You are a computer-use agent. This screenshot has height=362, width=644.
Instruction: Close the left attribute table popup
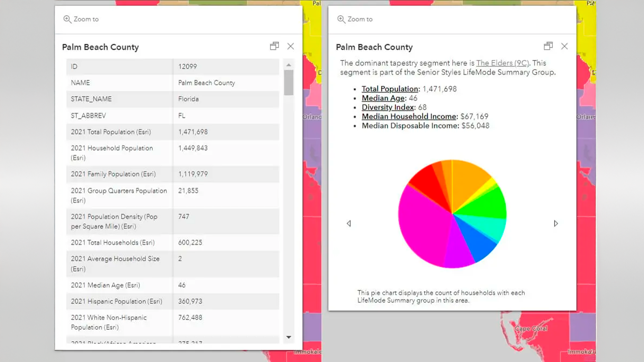pyautogui.click(x=291, y=46)
